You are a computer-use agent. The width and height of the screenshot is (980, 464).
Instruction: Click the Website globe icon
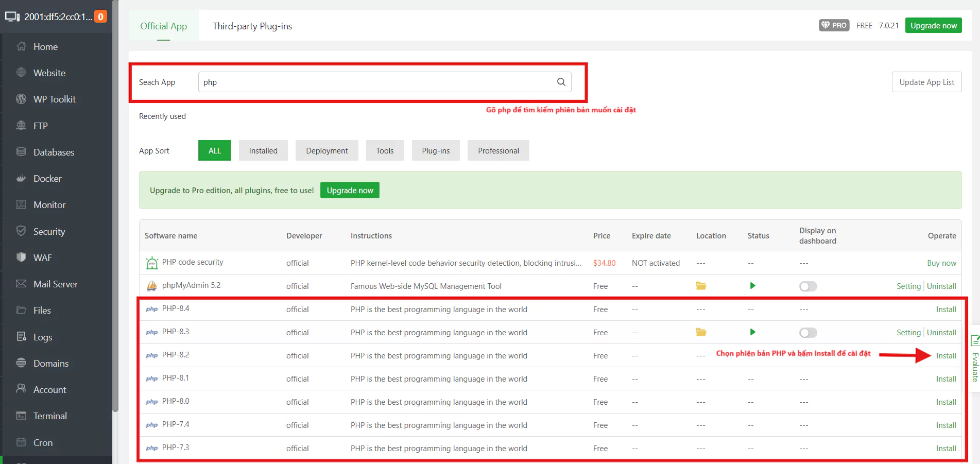point(21,73)
